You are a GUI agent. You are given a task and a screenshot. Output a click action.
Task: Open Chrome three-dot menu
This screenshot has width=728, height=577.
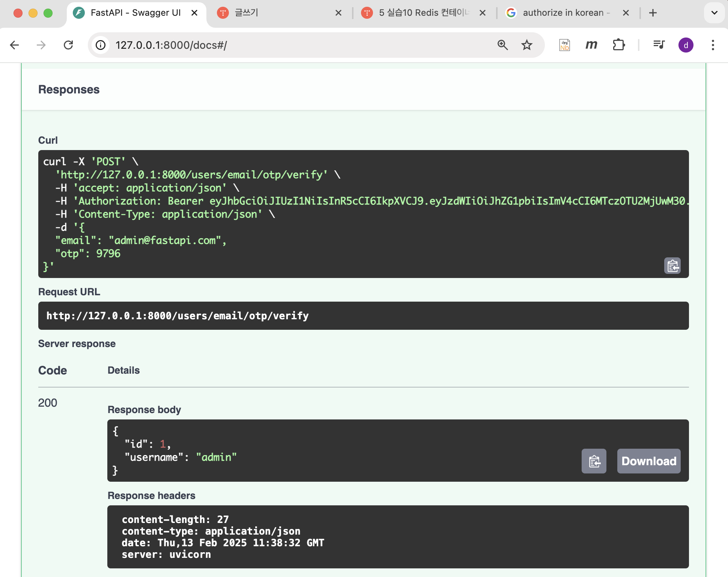pyautogui.click(x=713, y=45)
